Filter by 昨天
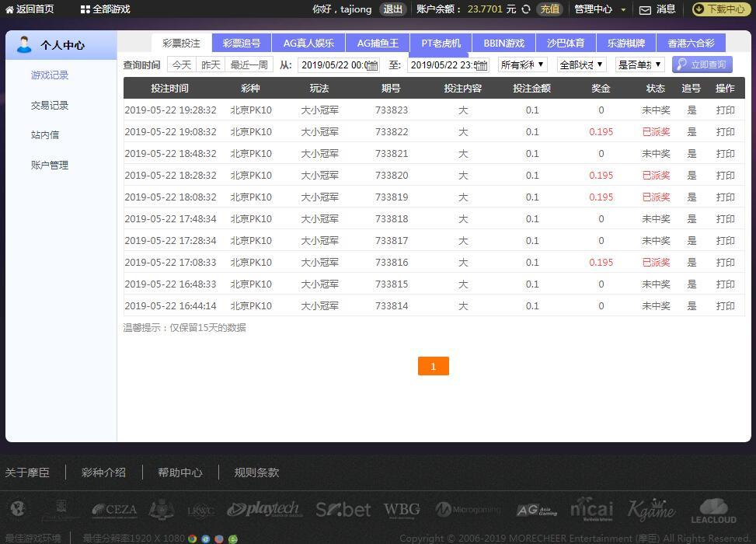 [x=211, y=65]
